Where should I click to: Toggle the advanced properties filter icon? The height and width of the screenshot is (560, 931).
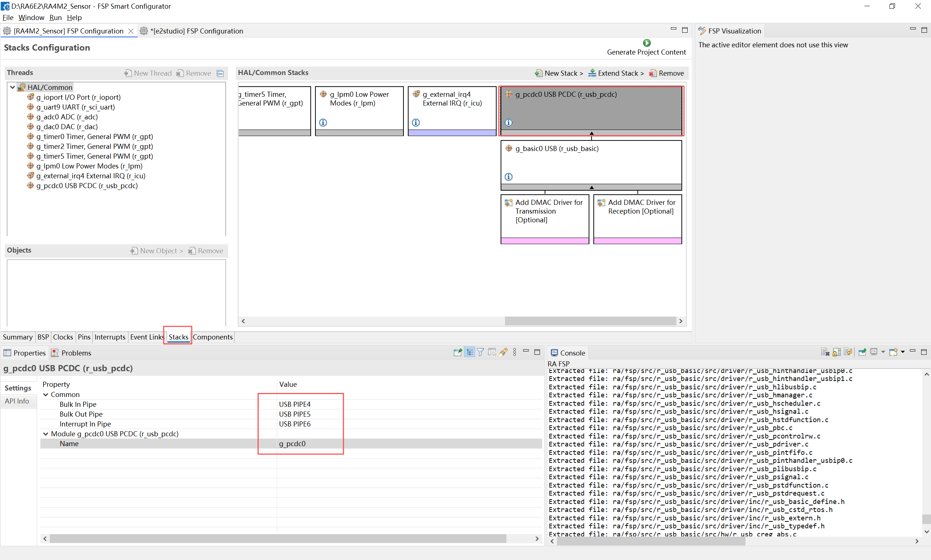point(480,353)
